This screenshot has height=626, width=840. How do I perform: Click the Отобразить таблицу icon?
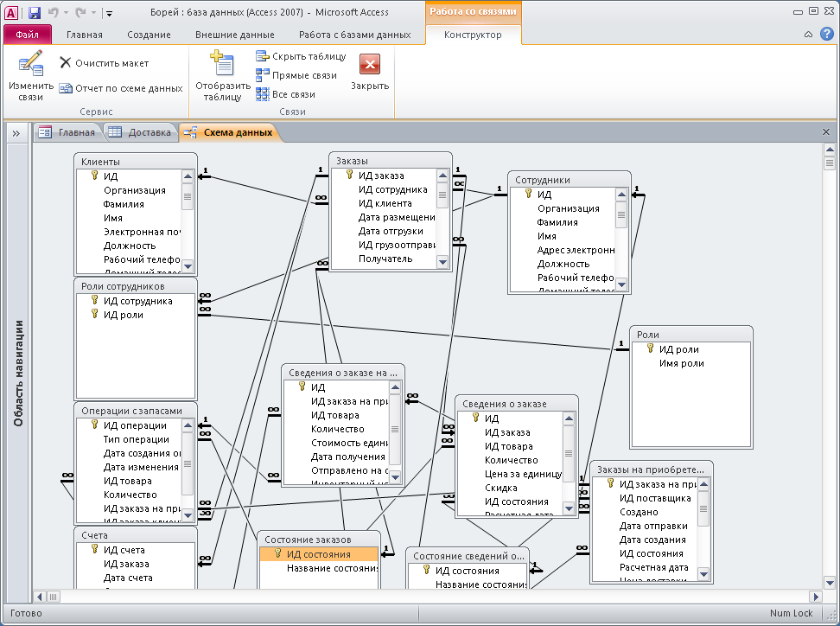click(222, 63)
